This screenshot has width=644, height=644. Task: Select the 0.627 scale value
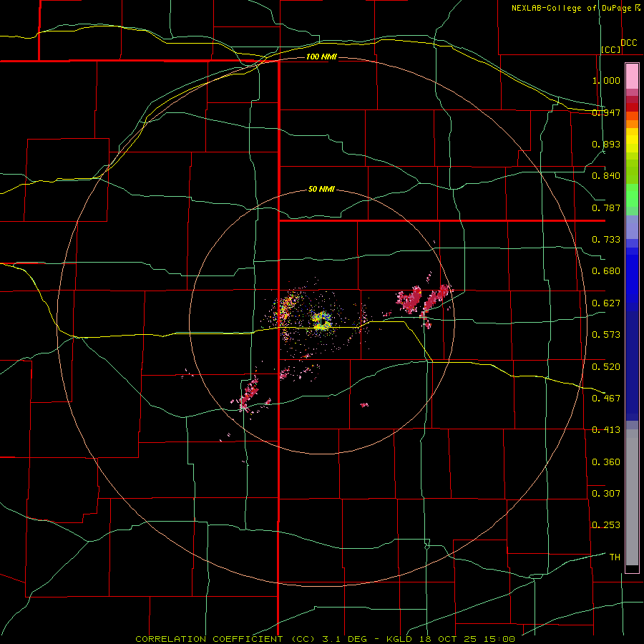[x=606, y=303]
